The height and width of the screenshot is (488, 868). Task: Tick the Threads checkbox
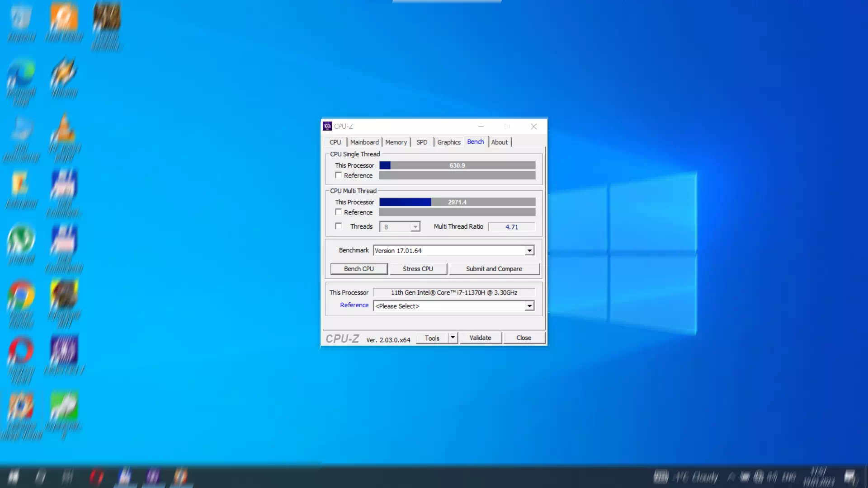tap(338, 226)
